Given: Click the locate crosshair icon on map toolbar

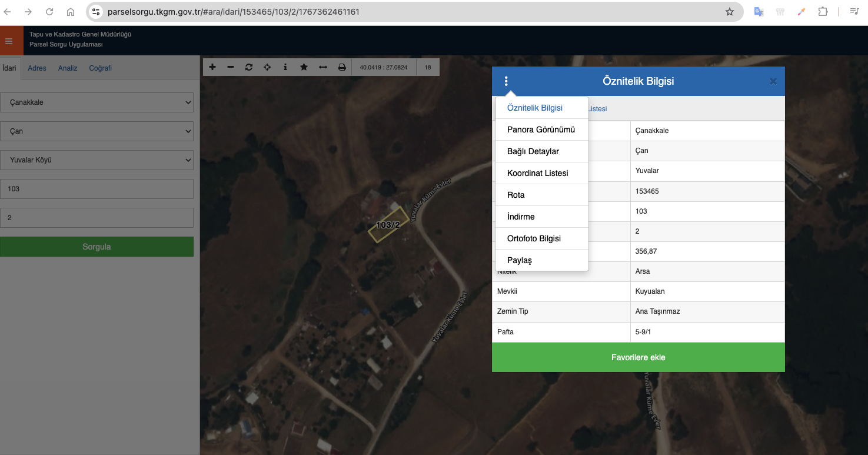Looking at the screenshot, I should click(x=267, y=67).
